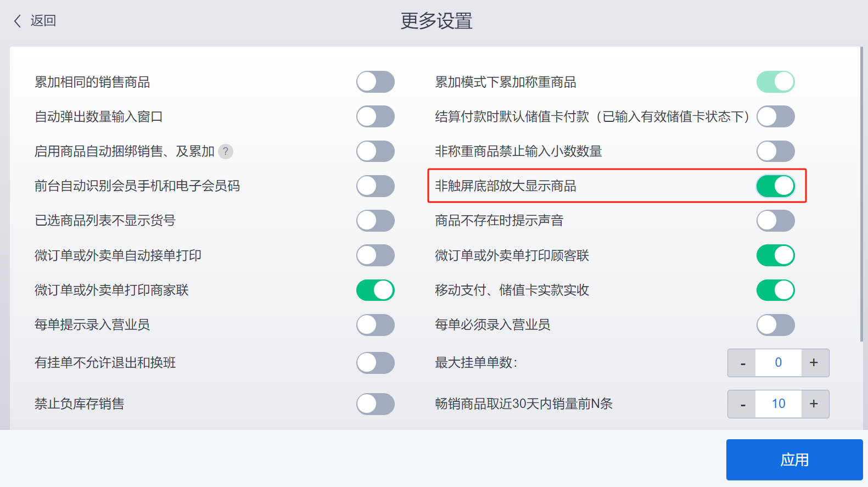Open the question mark help icon
The height and width of the screenshot is (487, 868).
tap(226, 152)
